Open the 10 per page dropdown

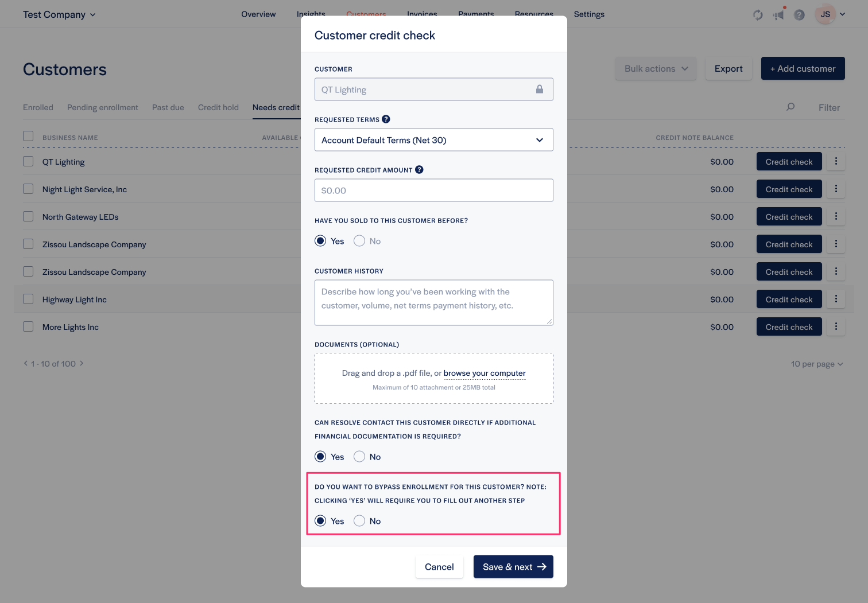click(816, 363)
